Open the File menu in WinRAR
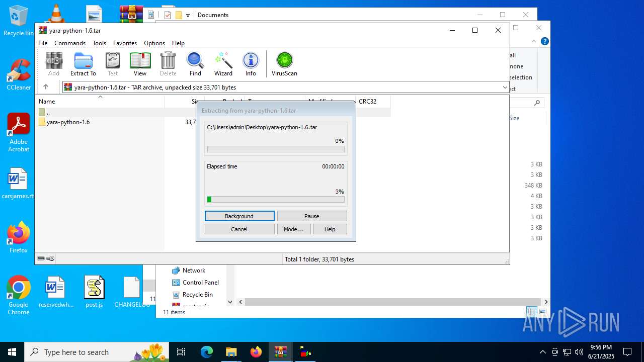 (43, 43)
